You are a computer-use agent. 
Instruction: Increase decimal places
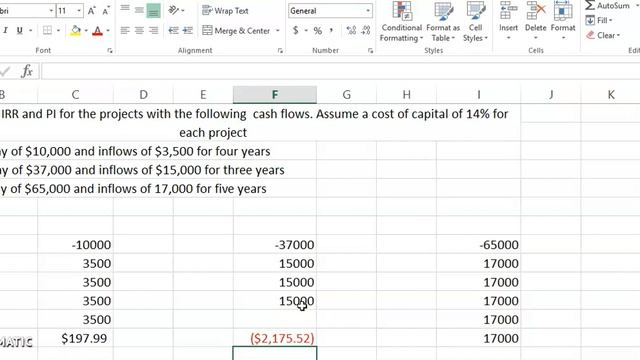(351, 30)
